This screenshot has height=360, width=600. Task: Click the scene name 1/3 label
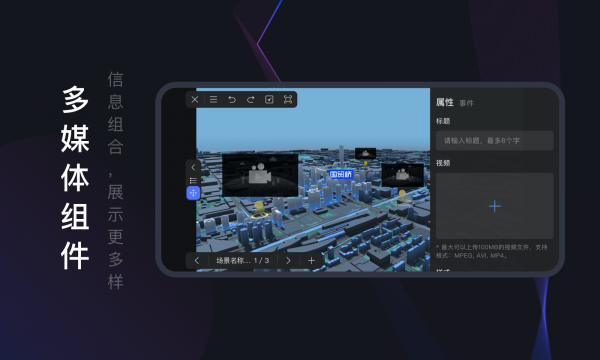click(243, 261)
